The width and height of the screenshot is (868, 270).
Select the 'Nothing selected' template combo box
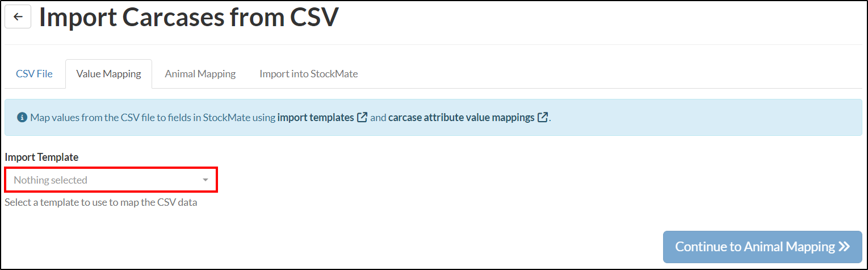111,180
